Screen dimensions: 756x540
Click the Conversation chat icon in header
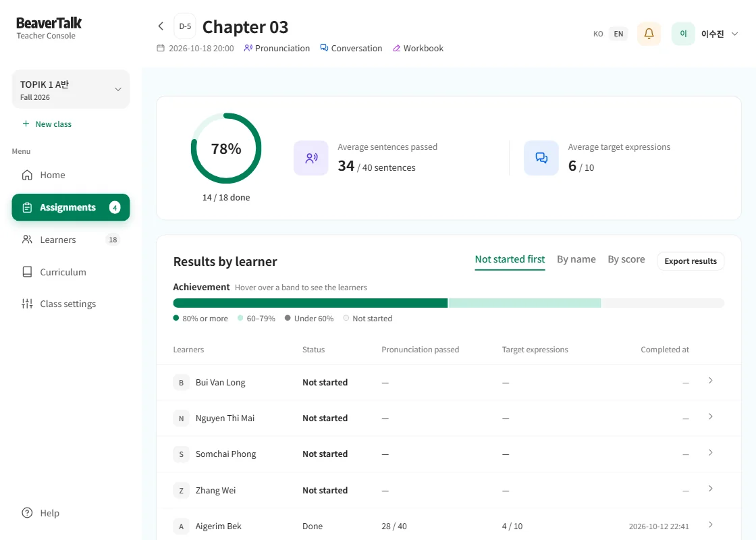click(x=325, y=48)
